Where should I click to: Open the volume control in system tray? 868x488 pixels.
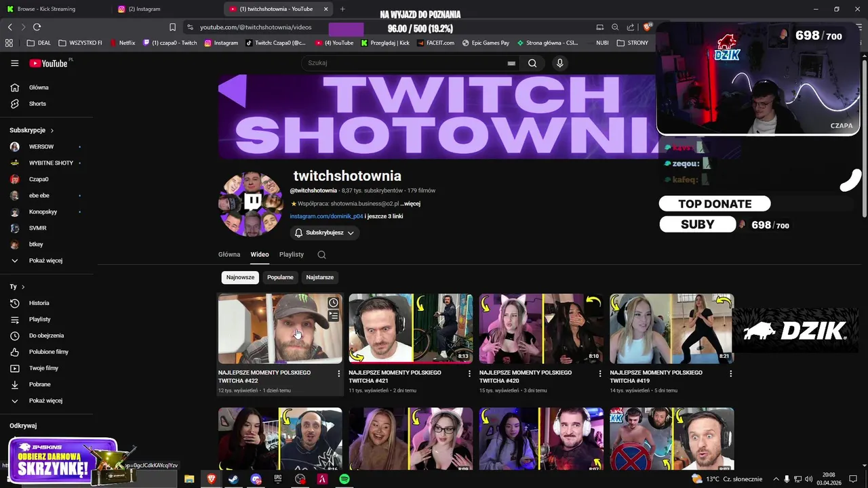tap(808, 479)
